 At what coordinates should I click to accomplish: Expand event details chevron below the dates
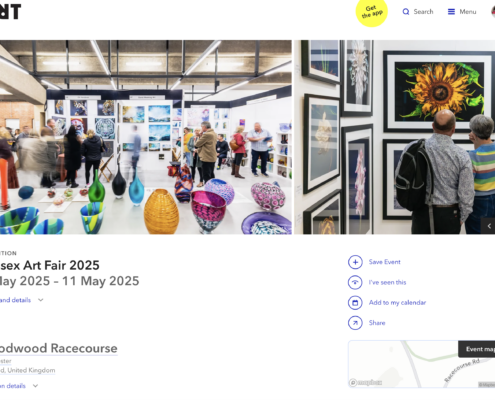click(x=41, y=300)
